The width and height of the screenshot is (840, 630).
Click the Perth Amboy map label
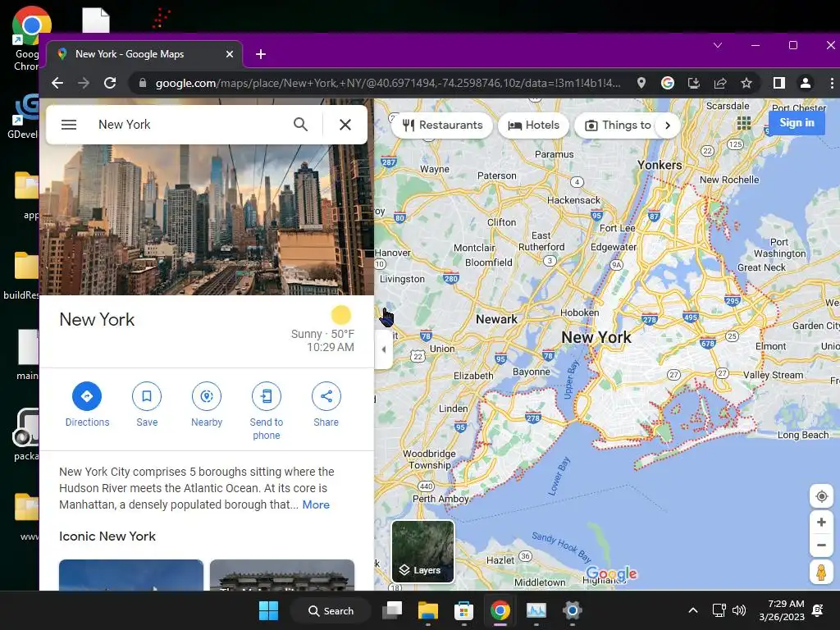coord(441,499)
